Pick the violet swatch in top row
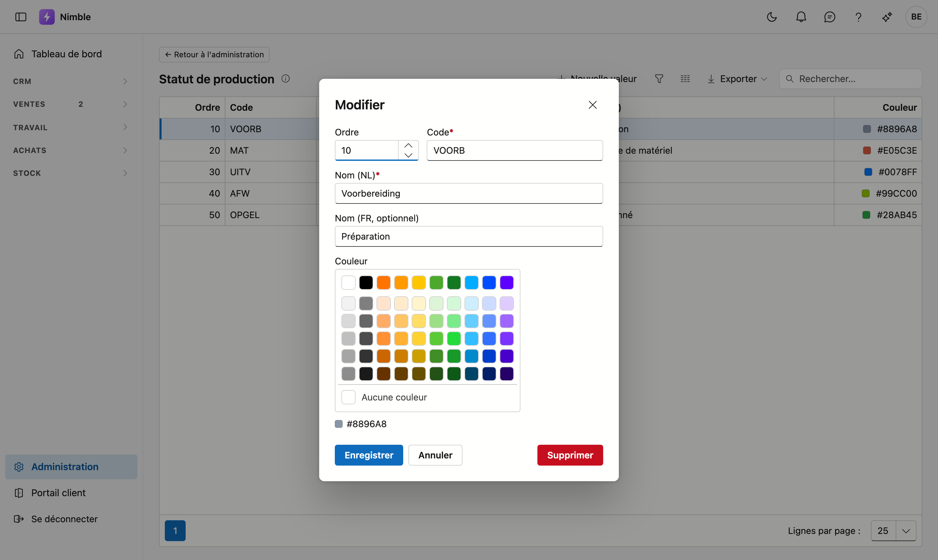The image size is (938, 560). [x=506, y=283]
